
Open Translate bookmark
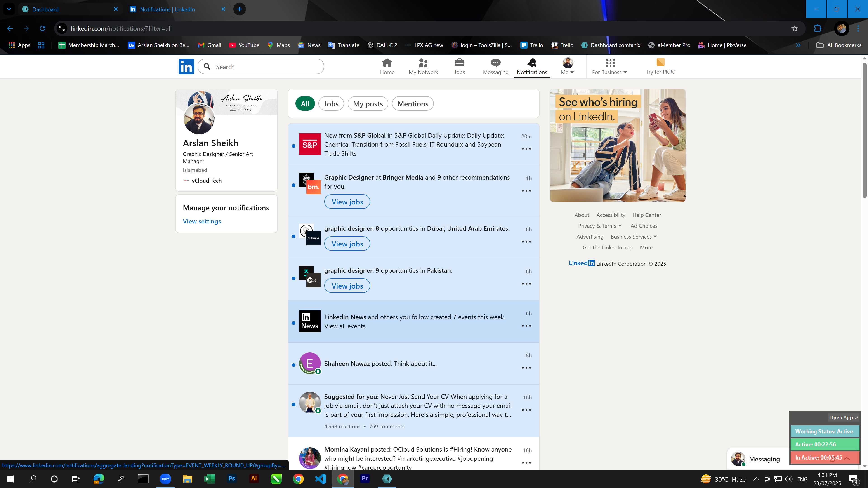pyautogui.click(x=344, y=45)
